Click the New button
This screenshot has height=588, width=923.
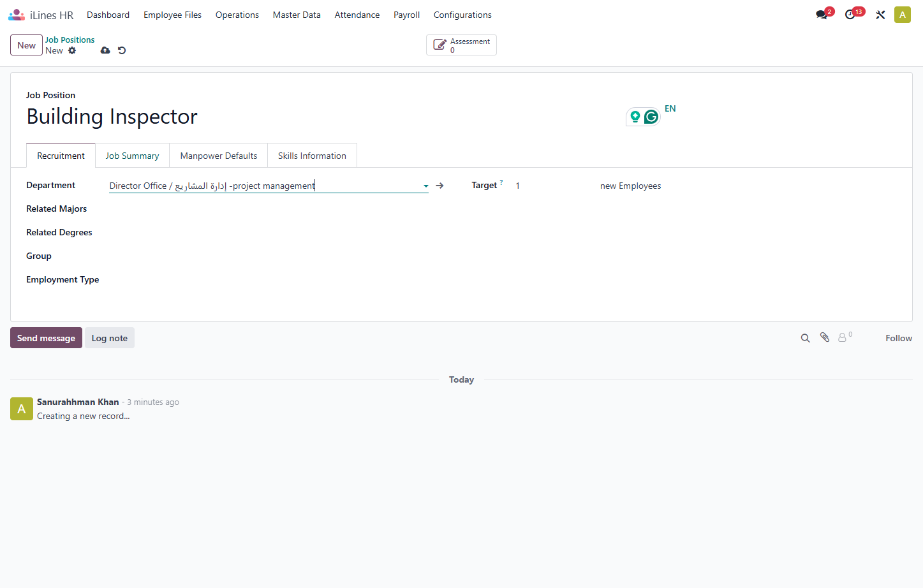(x=26, y=45)
